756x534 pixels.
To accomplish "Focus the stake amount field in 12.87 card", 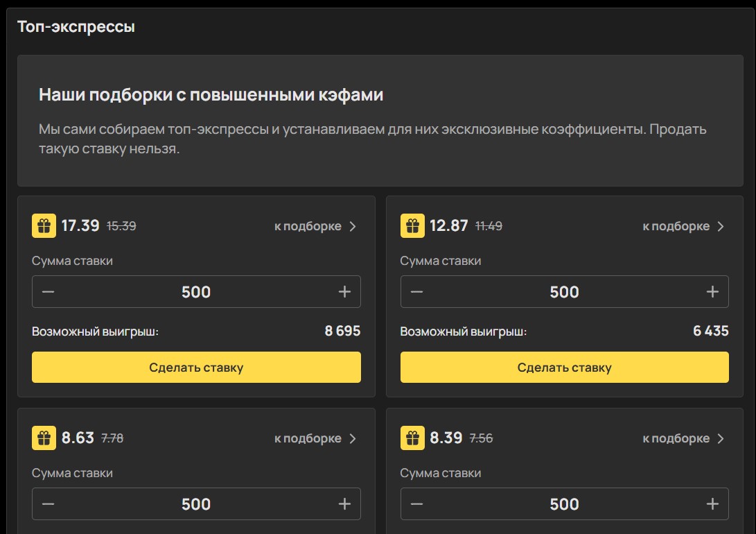I will click(x=564, y=292).
